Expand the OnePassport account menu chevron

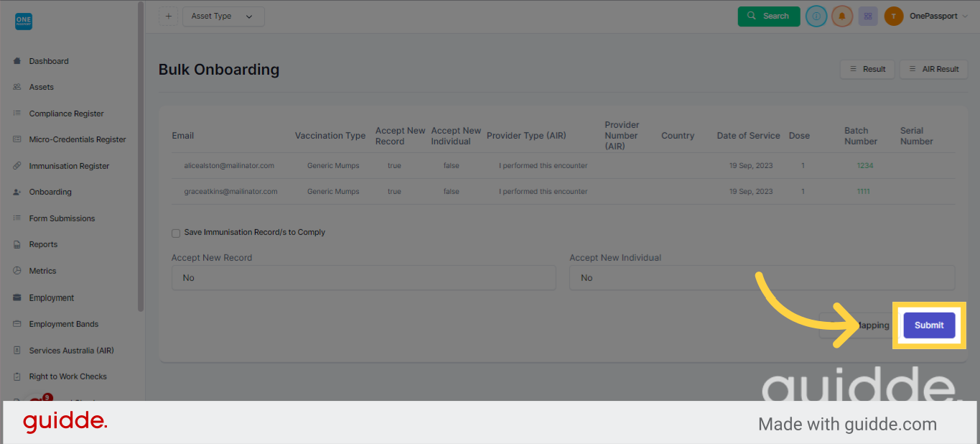coord(965,17)
